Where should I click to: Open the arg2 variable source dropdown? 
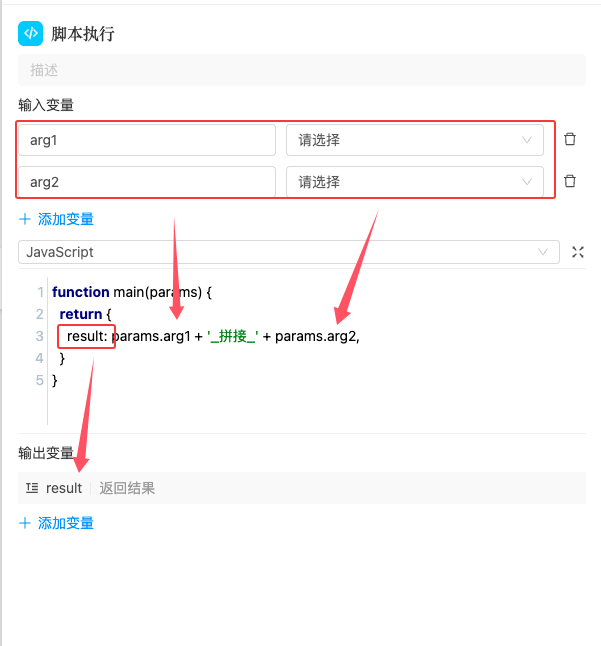pos(415,182)
